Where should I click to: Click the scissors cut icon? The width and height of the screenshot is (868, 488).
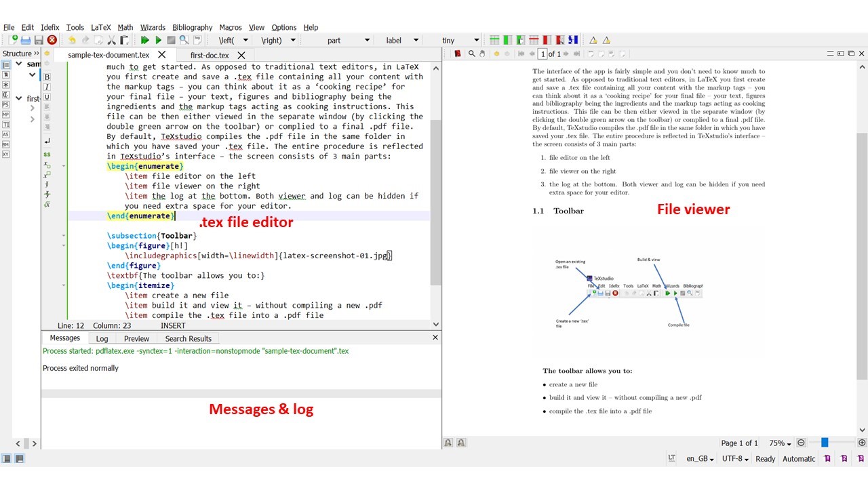point(113,41)
